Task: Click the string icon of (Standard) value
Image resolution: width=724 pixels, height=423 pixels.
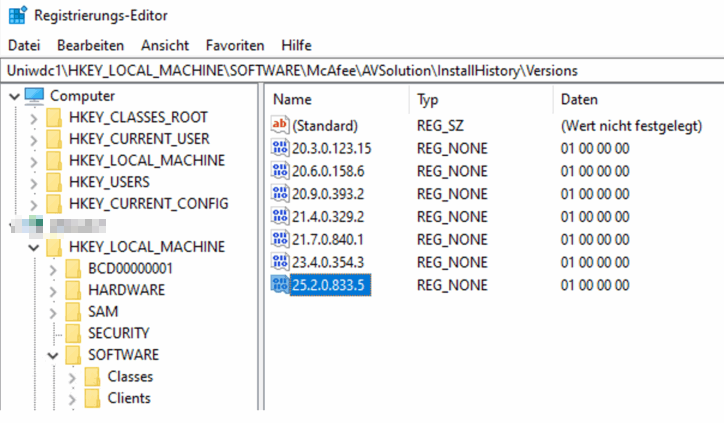Action: 279,126
